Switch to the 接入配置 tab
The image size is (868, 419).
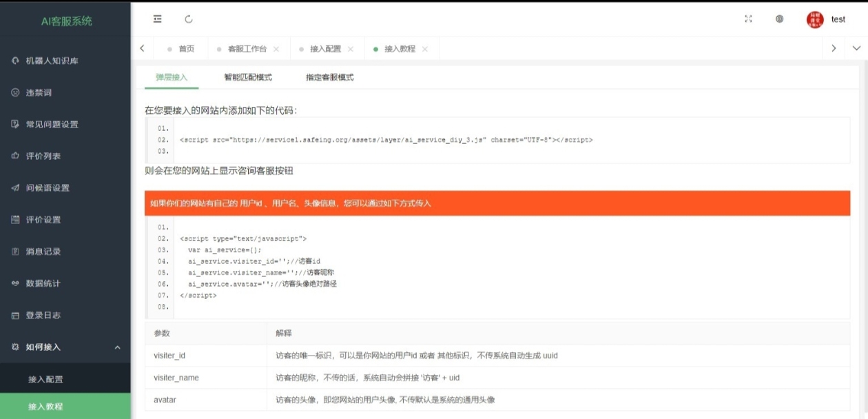[325, 49]
